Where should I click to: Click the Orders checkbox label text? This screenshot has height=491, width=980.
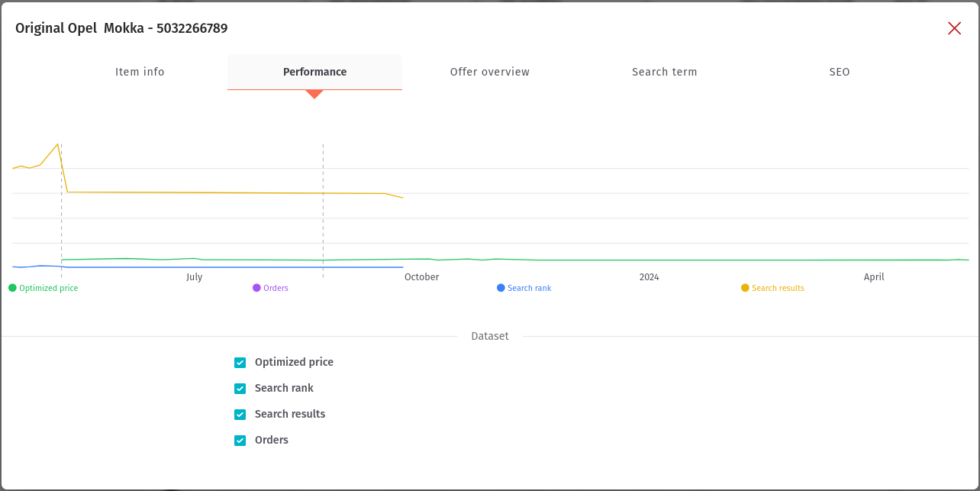(272, 441)
